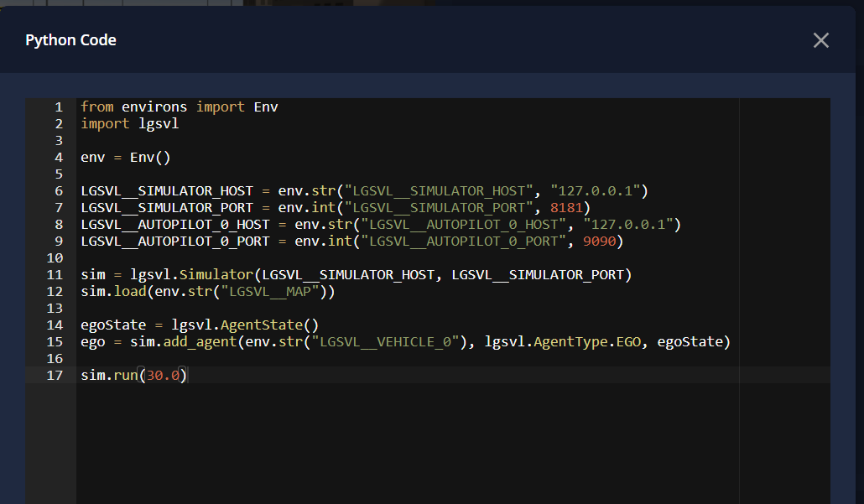Screen dimensions: 864x504
Task: Click 'from environs import Env' line
Action: pos(179,107)
